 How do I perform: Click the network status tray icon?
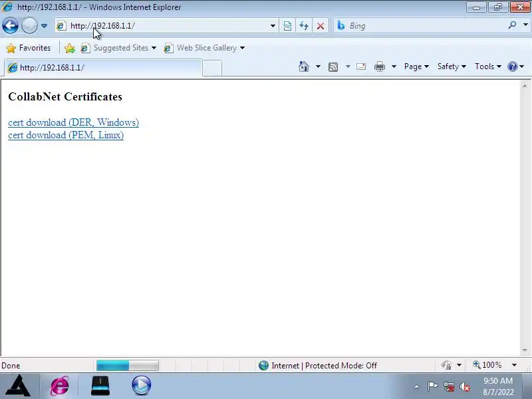[448, 386]
